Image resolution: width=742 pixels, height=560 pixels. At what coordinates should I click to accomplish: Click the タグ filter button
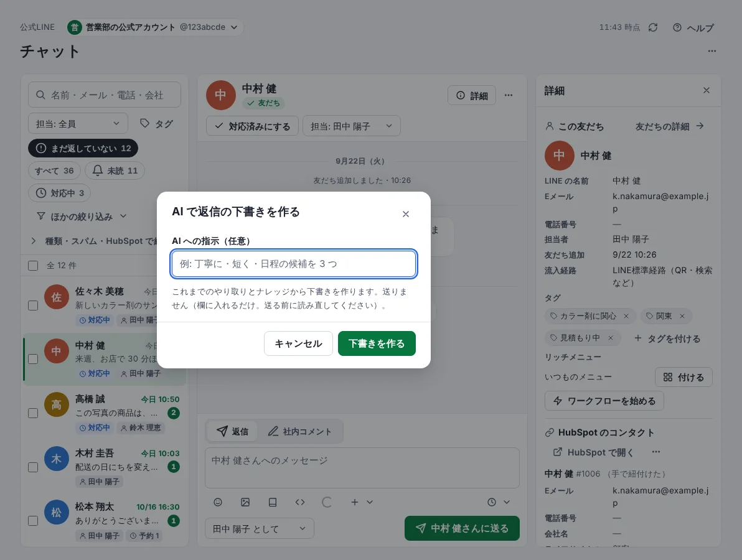[157, 124]
